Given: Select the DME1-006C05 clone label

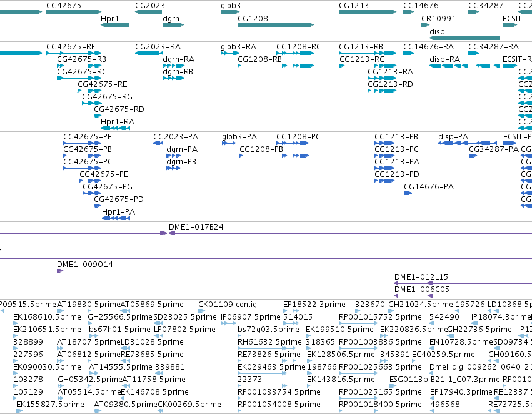Looking at the screenshot, I should 422,290.
